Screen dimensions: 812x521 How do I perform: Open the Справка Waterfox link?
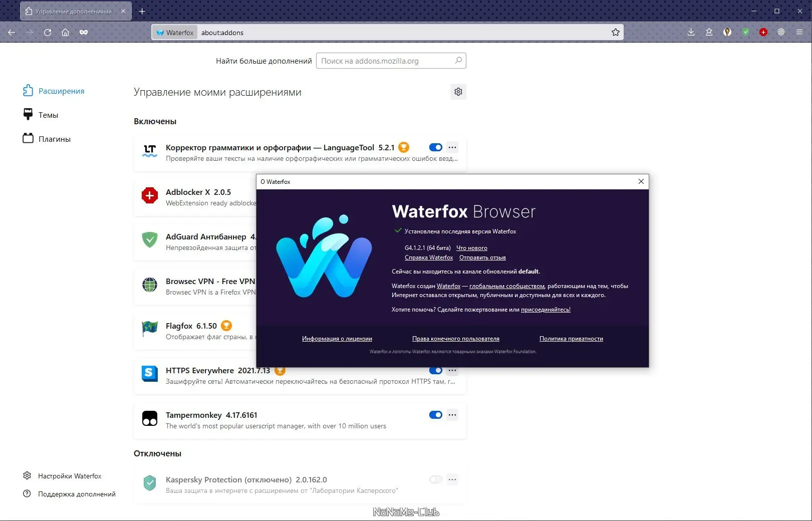(429, 257)
